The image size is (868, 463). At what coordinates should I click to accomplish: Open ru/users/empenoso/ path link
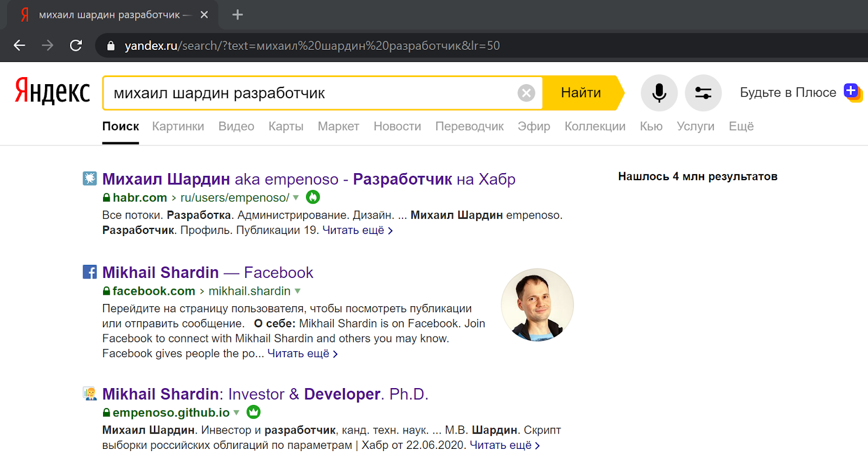[234, 198]
